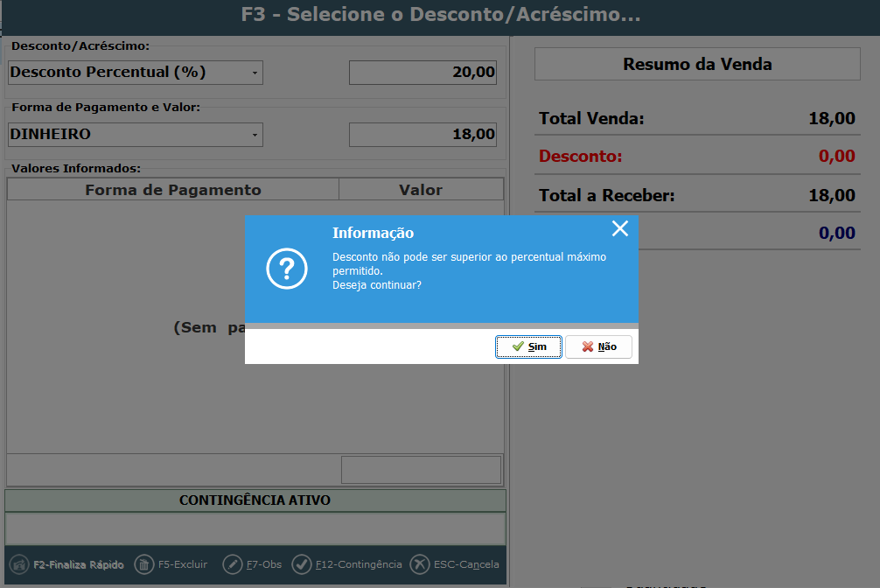Click the ESC-Cancela X icon
880x588 pixels.
click(420, 564)
